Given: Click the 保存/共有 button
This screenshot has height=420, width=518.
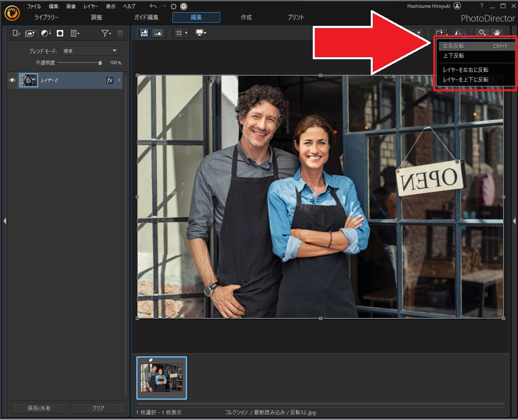Looking at the screenshot, I should point(39,408).
